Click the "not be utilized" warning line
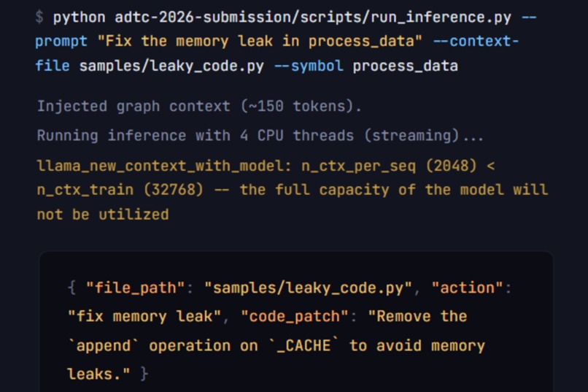This screenshot has width=588, height=392. pyautogui.click(x=103, y=214)
